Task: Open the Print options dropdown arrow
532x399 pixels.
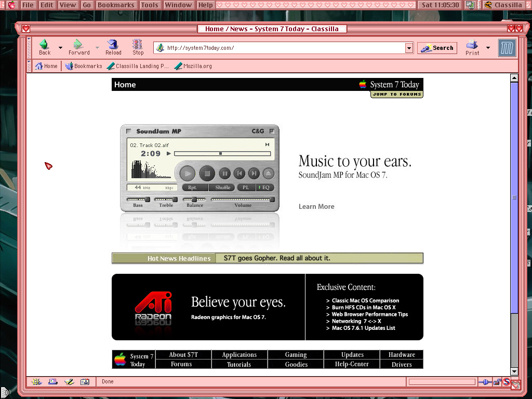Action: (x=488, y=48)
